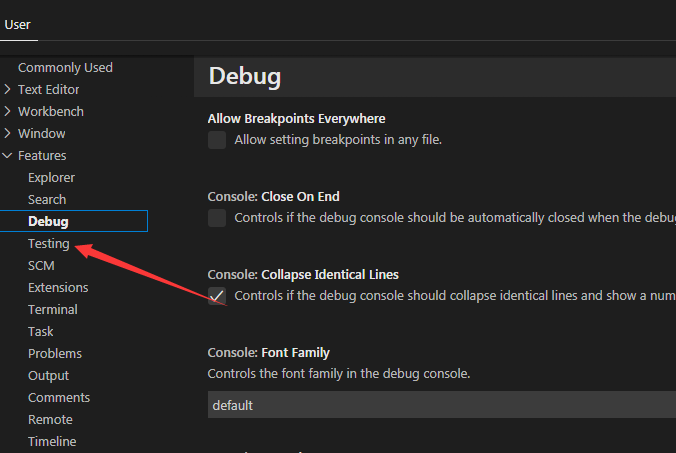The width and height of the screenshot is (676, 453).
Task: Navigate to Extensions settings
Action: (58, 288)
